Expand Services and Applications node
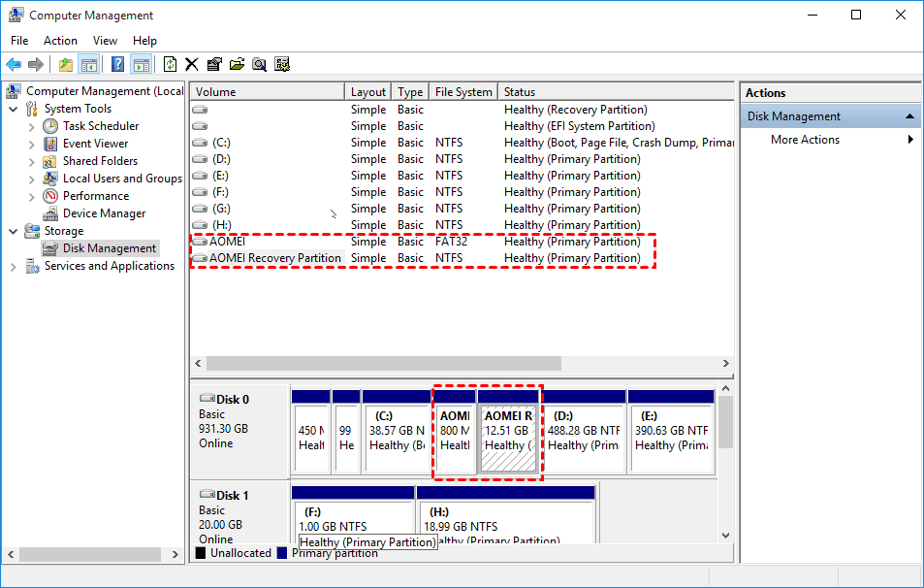The height and width of the screenshot is (588, 924). [x=14, y=266]
